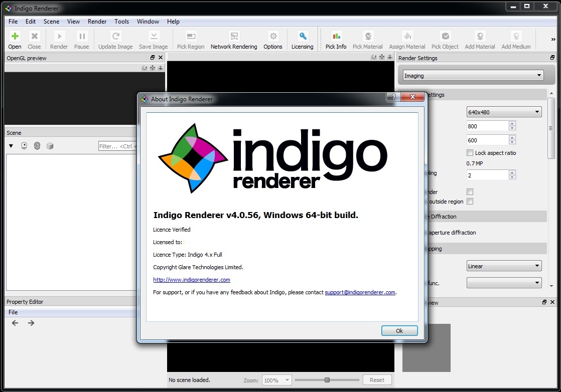Click Ok in the About dialog
This screenshot has height=392, width=561.
coord(399,330)
